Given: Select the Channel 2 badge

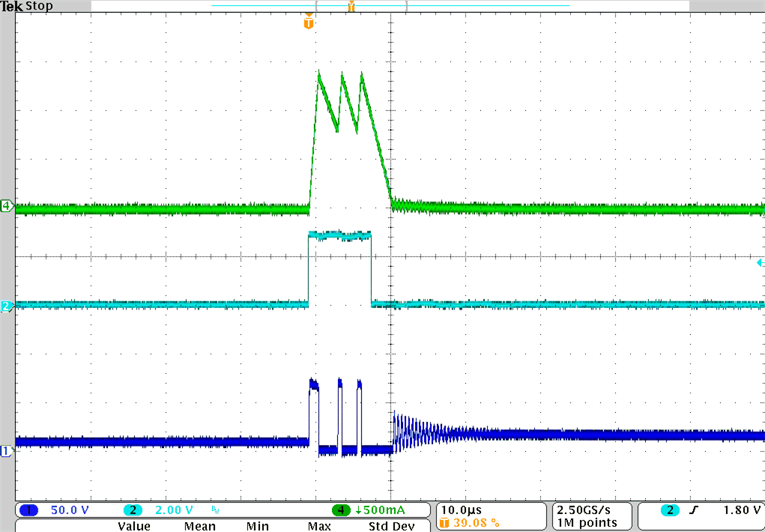Looking at the screenshot, I should (133, 510).
